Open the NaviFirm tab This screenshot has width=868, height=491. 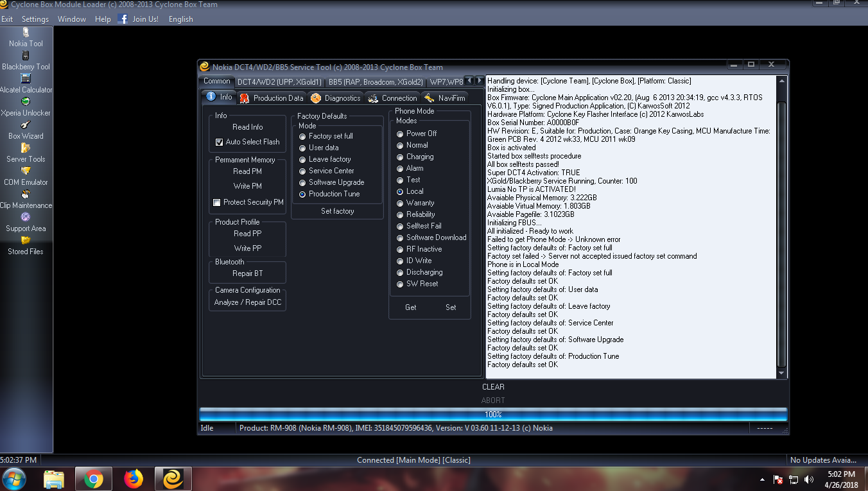(x=444, y=98)
